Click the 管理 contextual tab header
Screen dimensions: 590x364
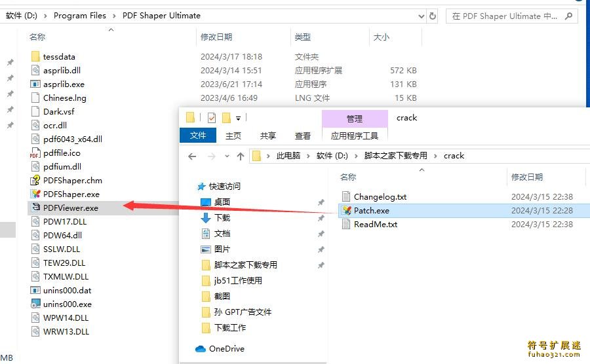pos(355,118)
